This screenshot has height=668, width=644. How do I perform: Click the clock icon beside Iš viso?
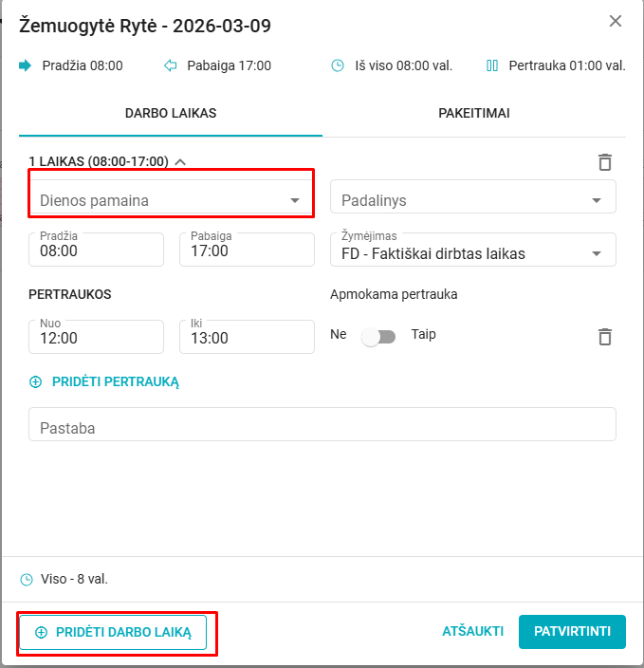tap(337, 65)
